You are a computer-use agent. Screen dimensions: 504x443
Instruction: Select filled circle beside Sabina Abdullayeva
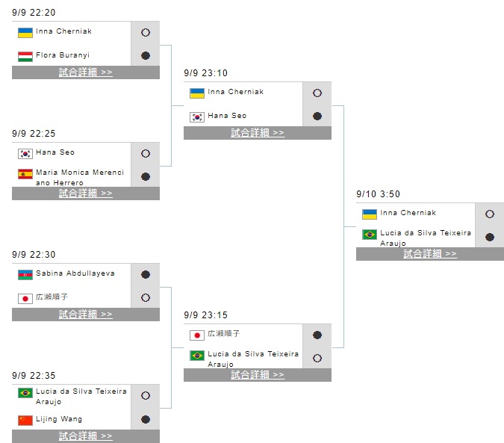pos(146,274)
